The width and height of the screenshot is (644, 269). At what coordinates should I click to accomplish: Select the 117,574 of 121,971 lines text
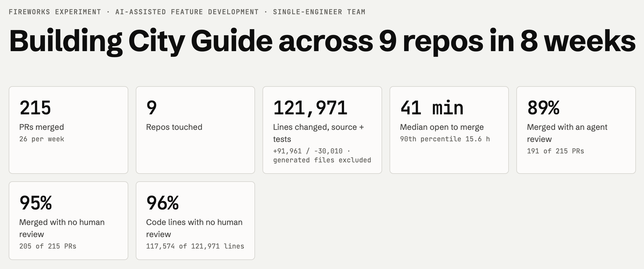[x=195, y=246]
